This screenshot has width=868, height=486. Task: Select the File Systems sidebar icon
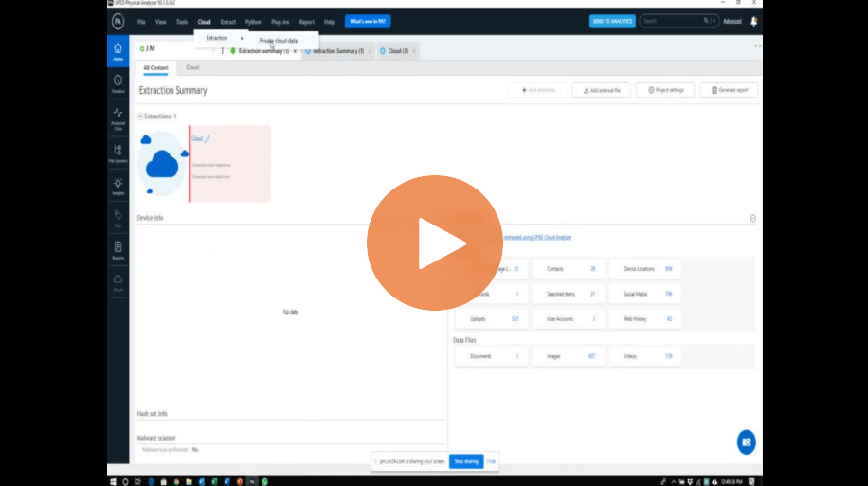point(118,153)
